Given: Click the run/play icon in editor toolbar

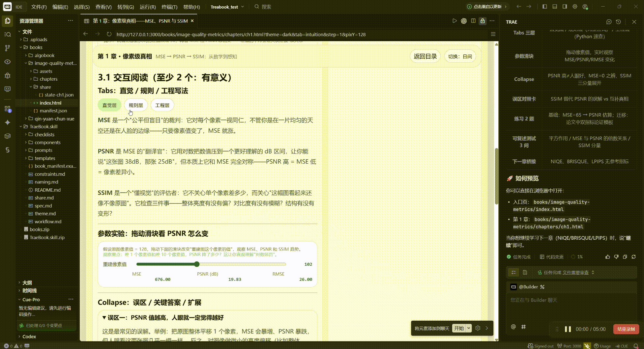Looking at the screenshot, I should [x=454, y=21].
